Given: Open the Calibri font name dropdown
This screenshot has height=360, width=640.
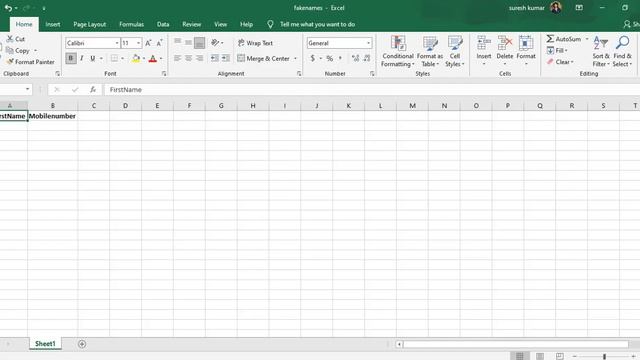Looking at the screenshot, I should tap(117, 43).
